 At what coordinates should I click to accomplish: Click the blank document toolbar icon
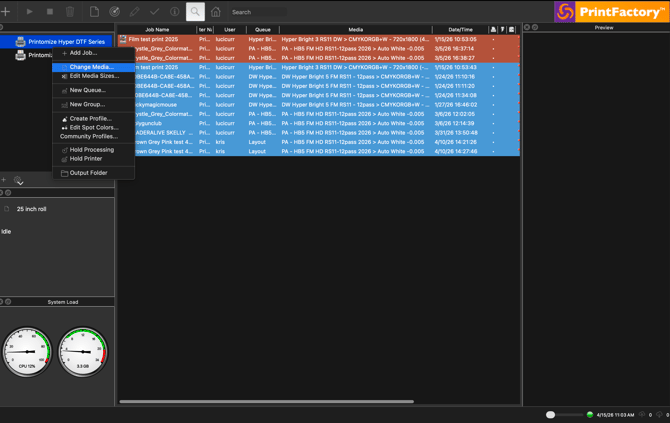(94, 12)
